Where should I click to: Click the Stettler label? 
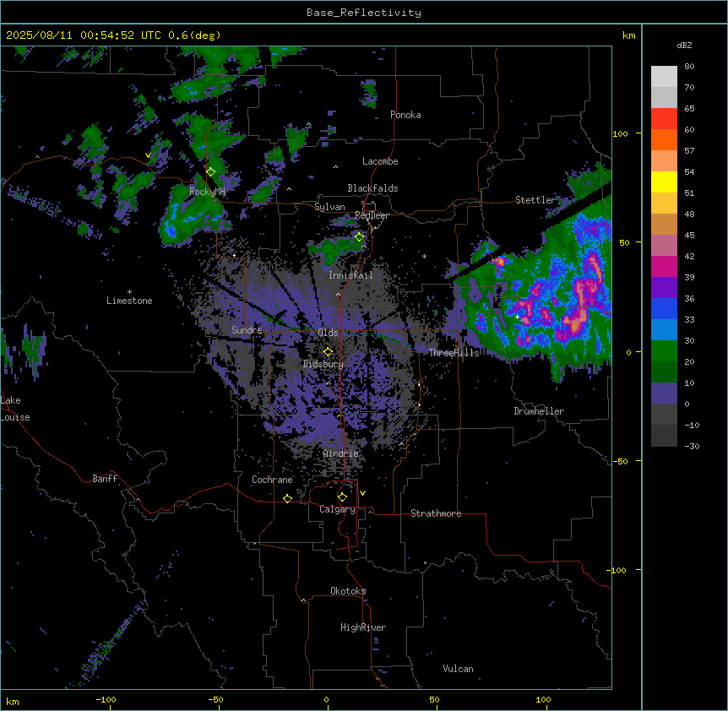click(x=535, y=200)
